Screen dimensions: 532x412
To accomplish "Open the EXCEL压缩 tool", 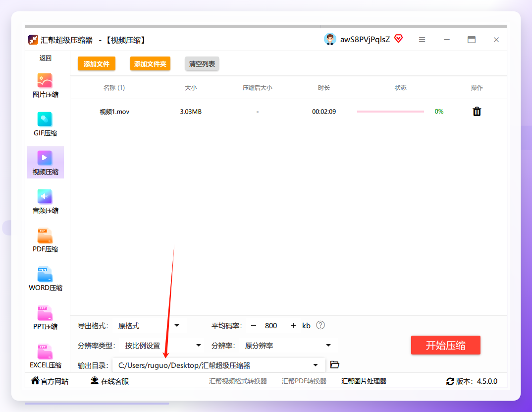I will click(45, 356).
